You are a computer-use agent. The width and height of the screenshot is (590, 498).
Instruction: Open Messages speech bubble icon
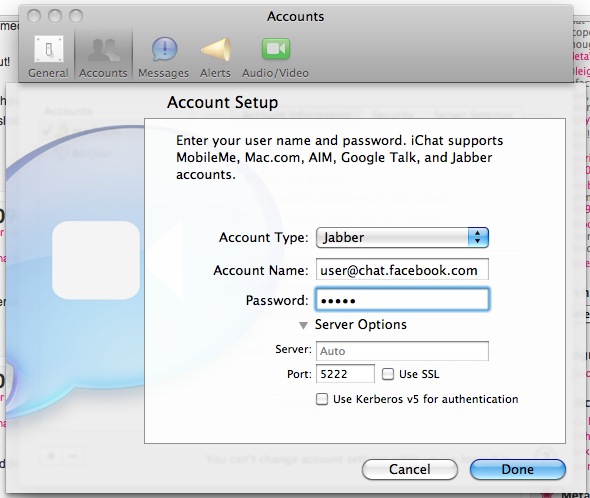click(164, 49)
